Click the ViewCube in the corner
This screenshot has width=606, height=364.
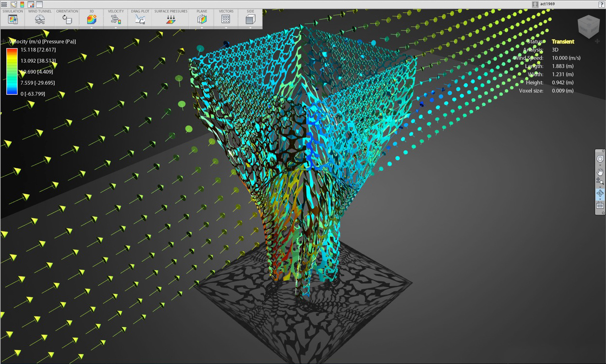(588, 26)
